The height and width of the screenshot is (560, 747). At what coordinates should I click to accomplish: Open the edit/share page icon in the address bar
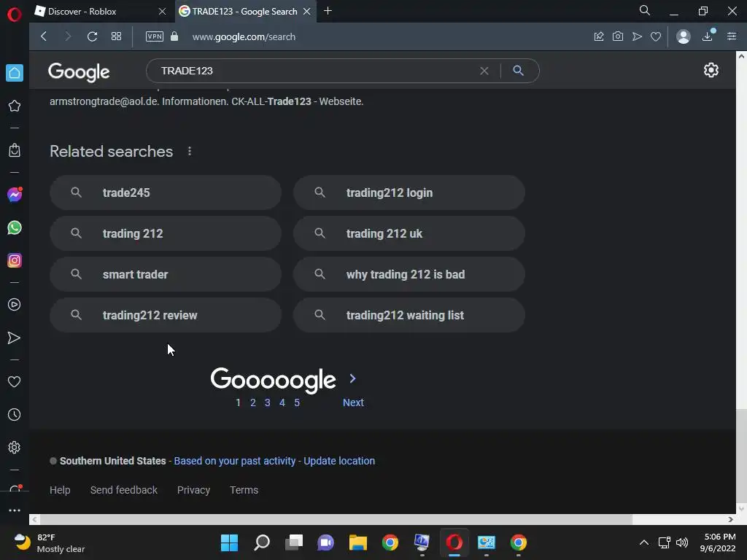[599, 36]
